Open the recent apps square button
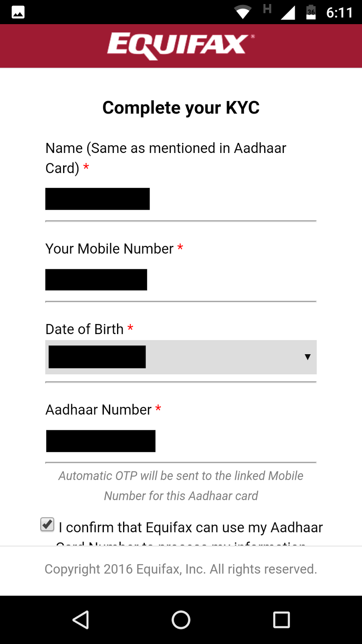 [281, 619]
